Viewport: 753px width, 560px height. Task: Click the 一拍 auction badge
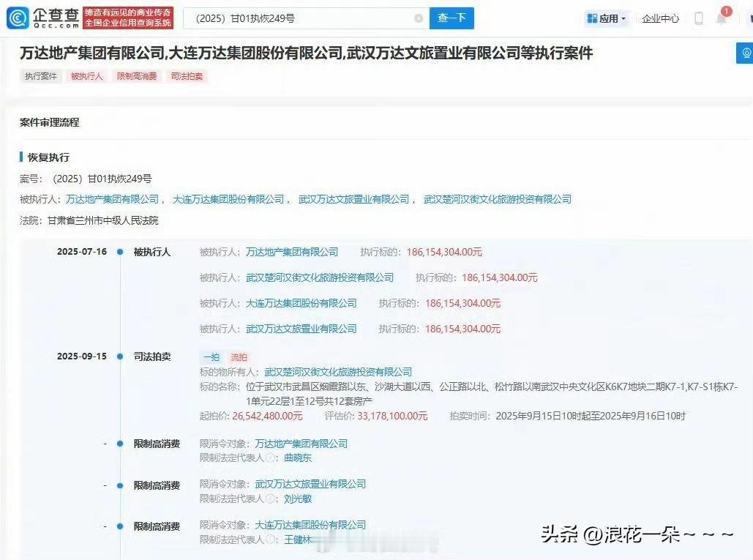[x=211, y=356]
